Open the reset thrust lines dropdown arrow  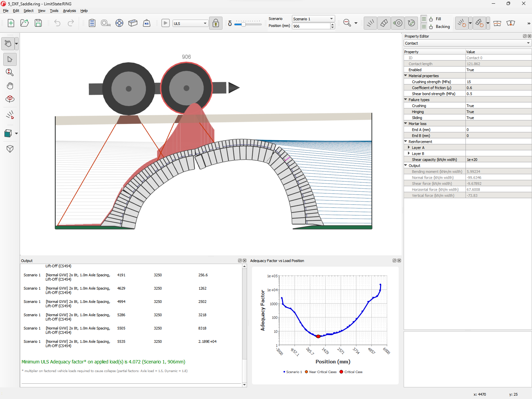pyautogui.click(x=470, y=23)
